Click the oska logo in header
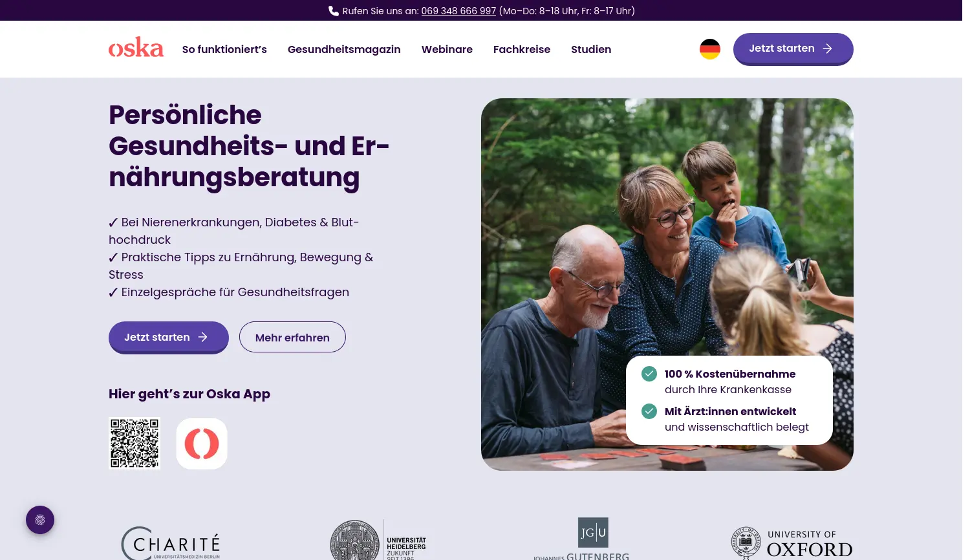970x560 pixels. [136, 48]
